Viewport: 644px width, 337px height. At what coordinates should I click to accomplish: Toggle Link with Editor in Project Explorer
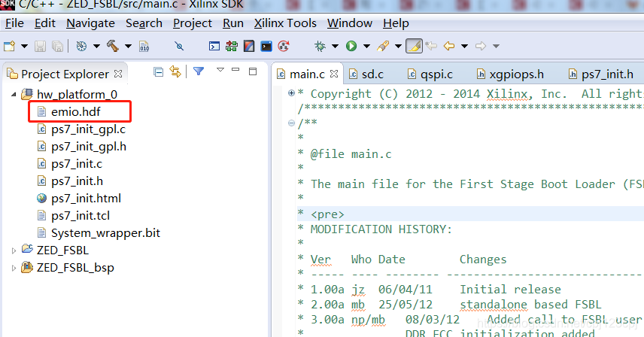(175, 71)
